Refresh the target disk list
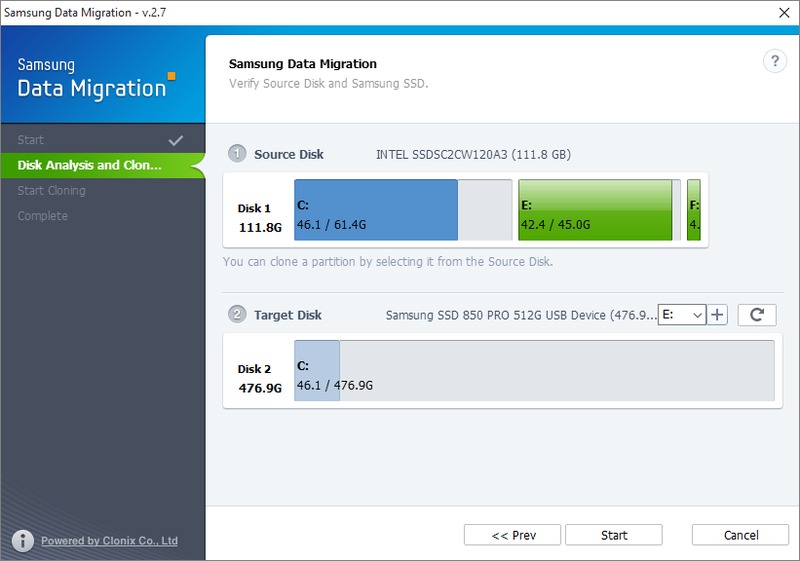Viewport: 800px width, 561px height. pos(757,315)
